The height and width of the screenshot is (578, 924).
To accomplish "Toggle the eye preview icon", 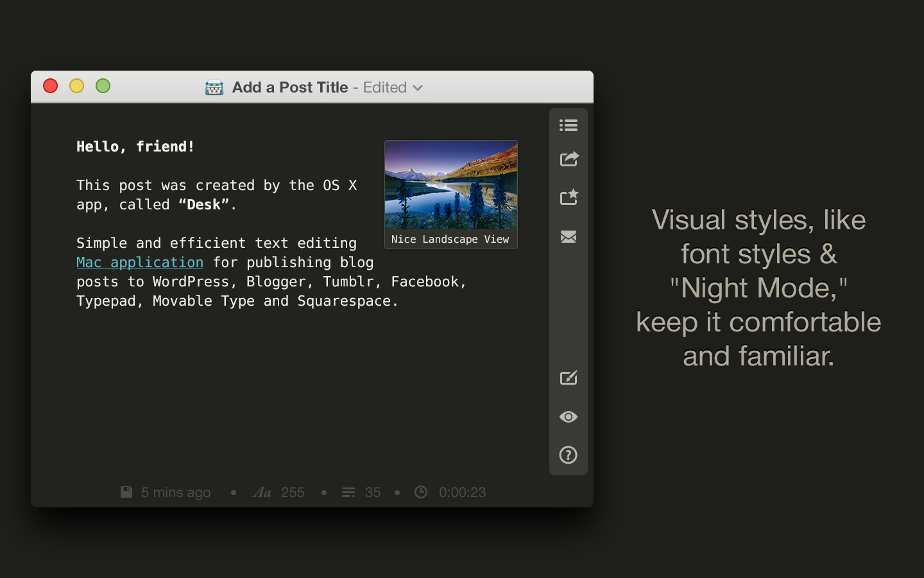I will (x=569, y=417).
